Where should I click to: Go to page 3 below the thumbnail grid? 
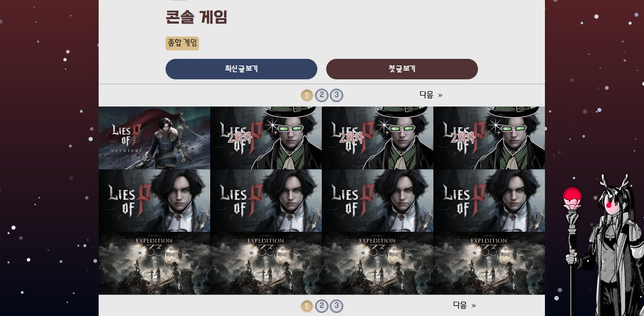pyautogui.click(x=337, y=306)
